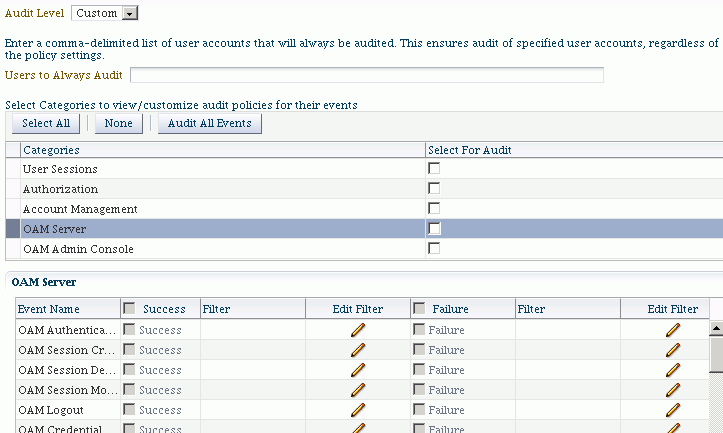Viewport: 723px width, 433px height.
Task: Select the OAM Admin Console category row
Action: (x=364, y=249)
